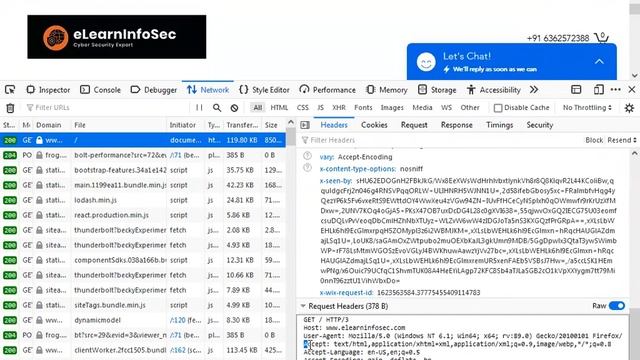Open the No Throttling dropdown

click(x=587, y=108)
